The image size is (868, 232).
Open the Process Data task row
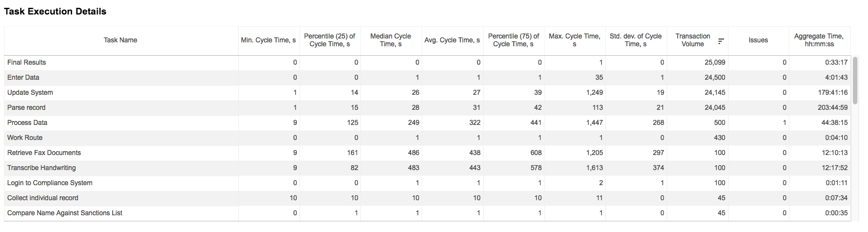tap(427, 123)
